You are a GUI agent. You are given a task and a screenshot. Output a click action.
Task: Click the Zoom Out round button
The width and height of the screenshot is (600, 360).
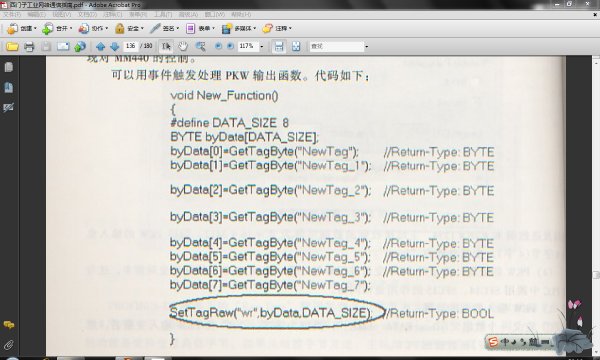pos(218,46)
